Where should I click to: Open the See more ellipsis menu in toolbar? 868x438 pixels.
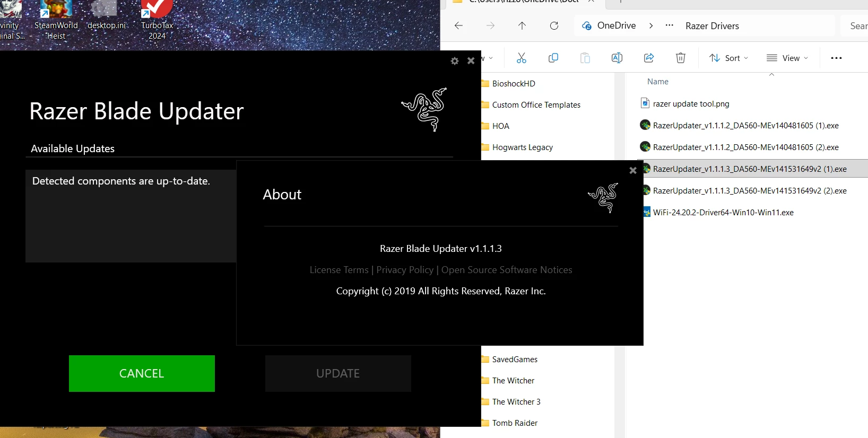coord(836,58)
